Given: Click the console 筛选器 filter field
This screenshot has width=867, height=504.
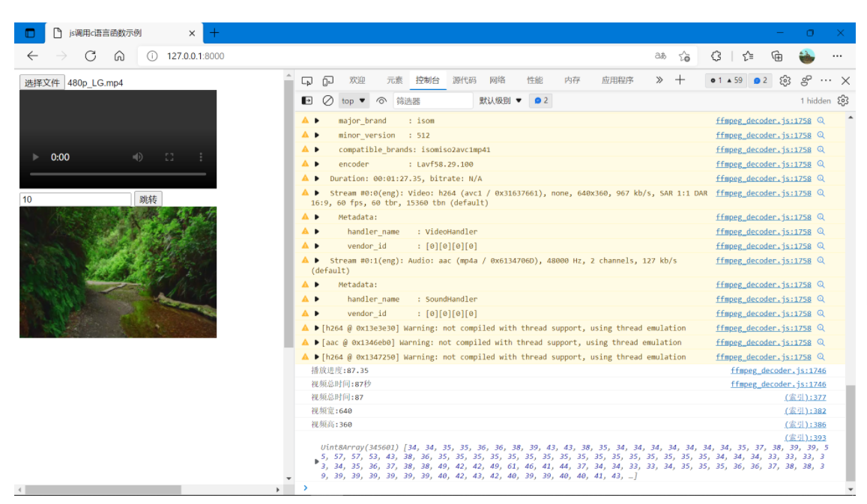Looking at the screenshot, I should pos(432,100).
